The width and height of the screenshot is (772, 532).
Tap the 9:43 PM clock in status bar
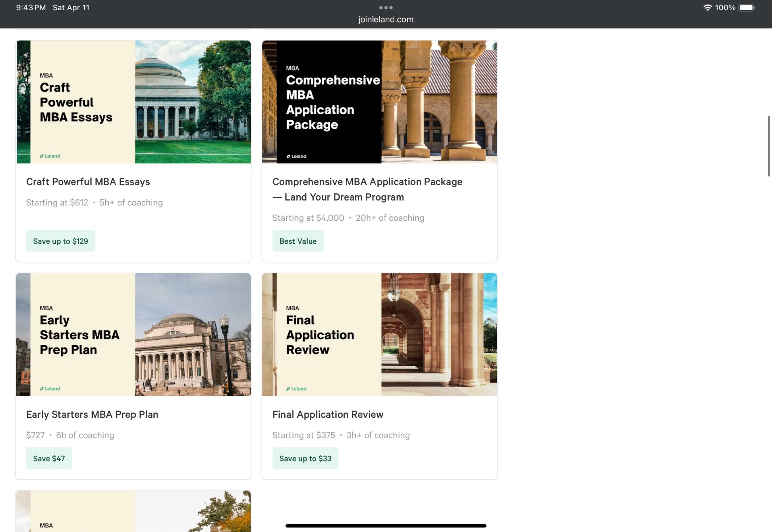click(x=31, y=8)
